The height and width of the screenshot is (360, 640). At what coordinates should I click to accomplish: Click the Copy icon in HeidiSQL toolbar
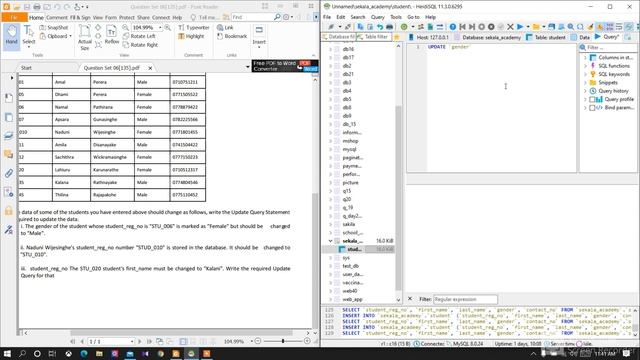click(360, 27)
